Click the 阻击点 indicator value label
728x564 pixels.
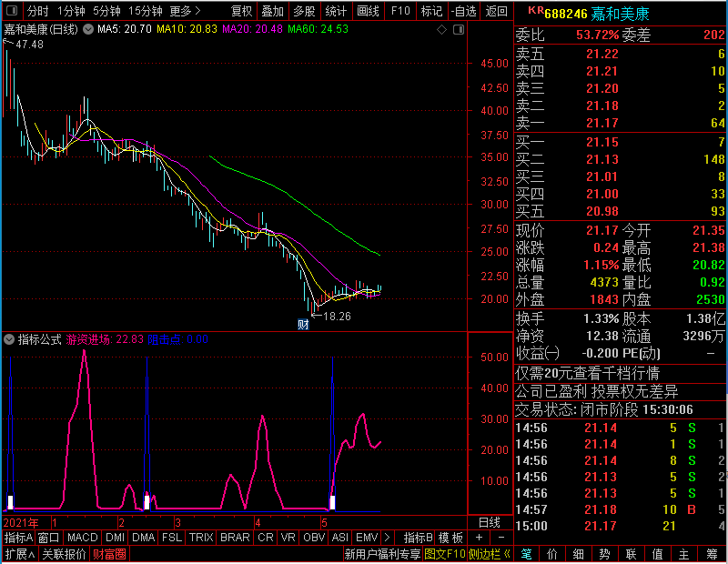click(x=177, y=339)
